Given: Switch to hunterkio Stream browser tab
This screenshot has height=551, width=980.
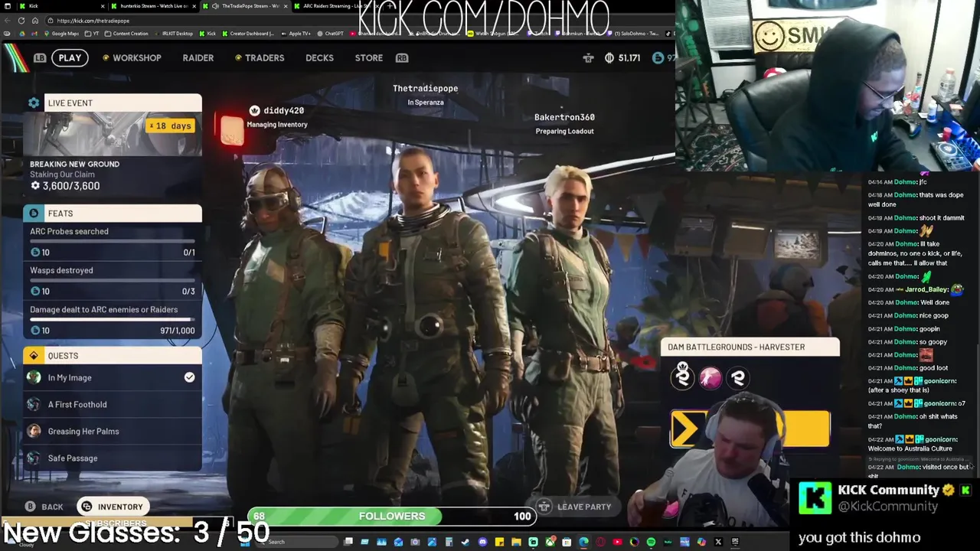Looking at the screenshot, I should 153,6.
